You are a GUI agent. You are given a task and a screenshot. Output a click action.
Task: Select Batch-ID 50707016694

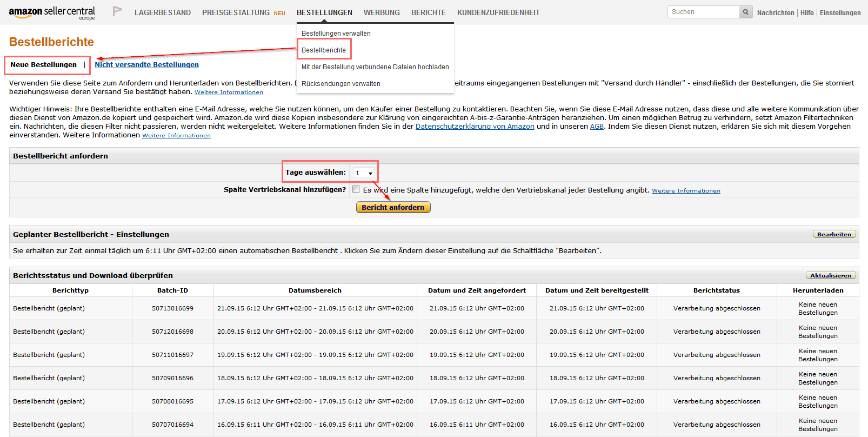pyautogui.click(x=172, y=425)
